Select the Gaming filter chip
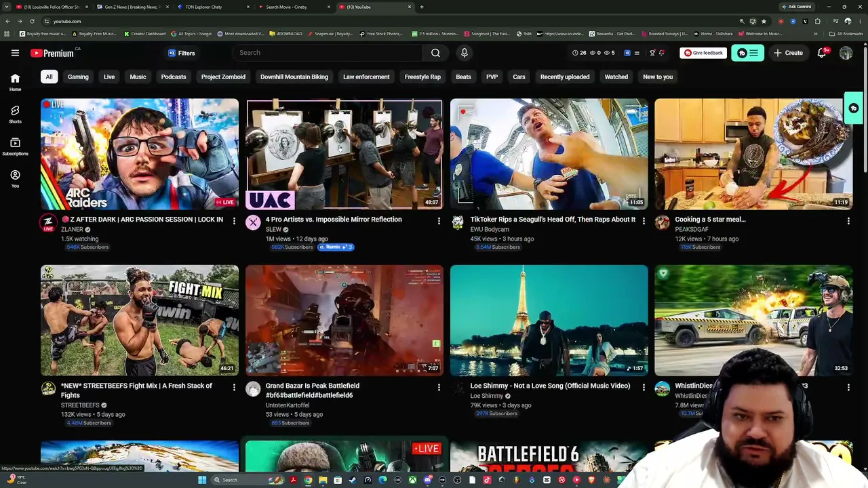 [x=78, y=77]
